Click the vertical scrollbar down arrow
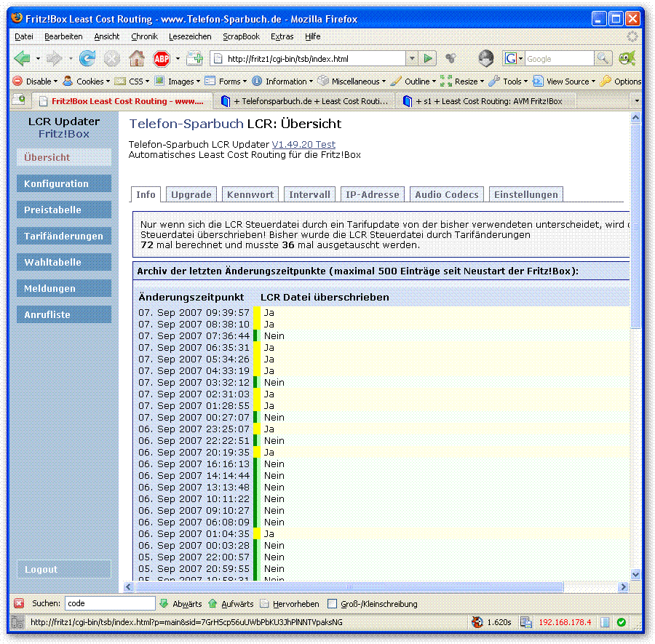655x644 pixels. pos(635,575)
